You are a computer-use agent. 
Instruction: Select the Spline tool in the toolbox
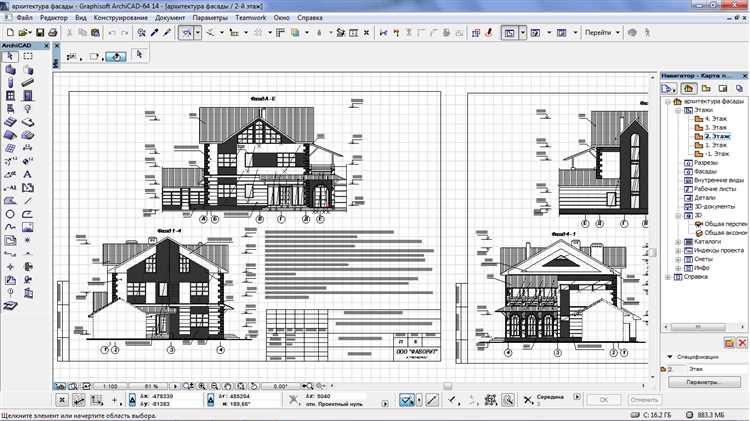pyautogui.click(x=10, y=227)
